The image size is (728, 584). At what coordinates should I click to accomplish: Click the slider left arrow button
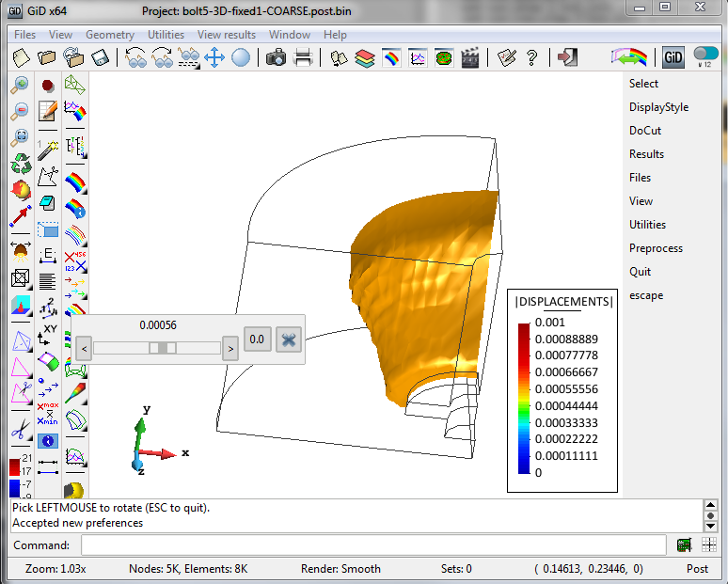click(x=84, y=349)
